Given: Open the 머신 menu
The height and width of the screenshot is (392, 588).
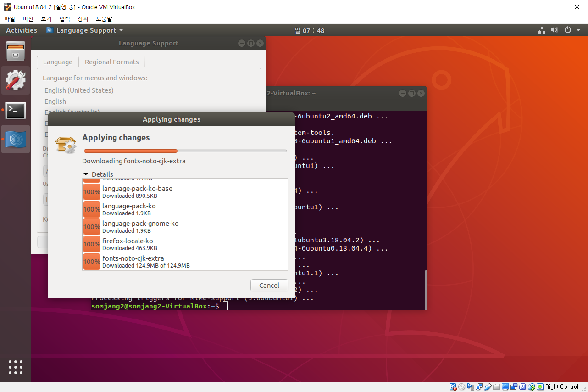Looking at the screenshot, I should tap(28, 19).
